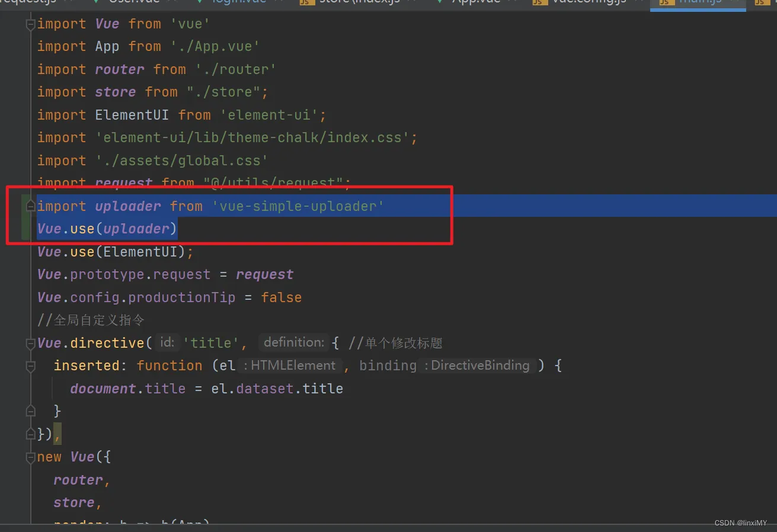The height and width of the screenshot is (532, 777).
Task: Click 'inserted' property name
Action: point(87,366)
